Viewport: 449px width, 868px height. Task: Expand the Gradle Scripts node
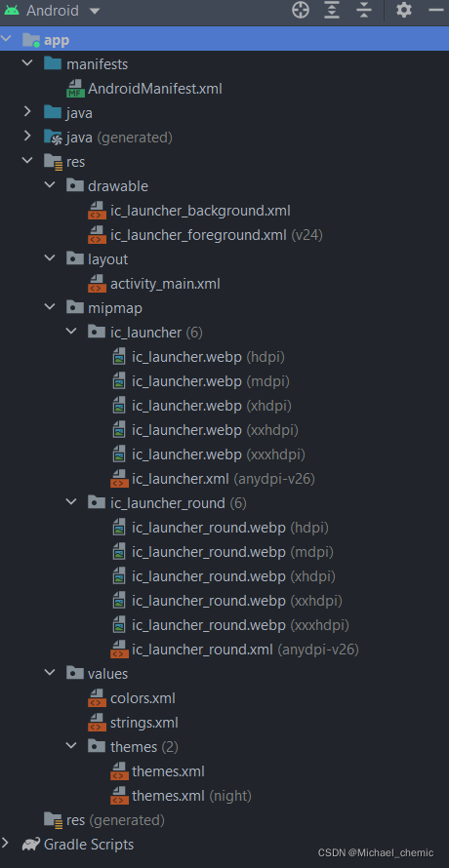[6, 843]
